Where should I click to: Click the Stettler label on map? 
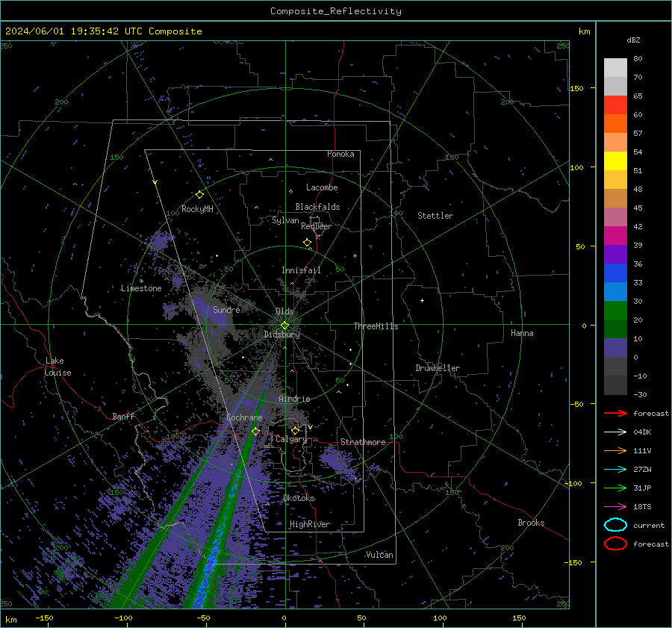click(435, 216)
